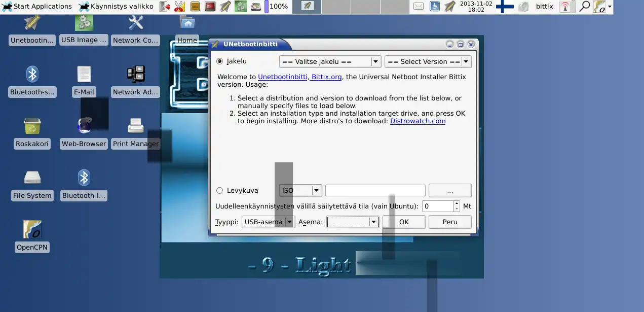Minimize the UNetbootinbitti window
The width and height of the screenshot is (644, 312).
click(x=450, y=45)
